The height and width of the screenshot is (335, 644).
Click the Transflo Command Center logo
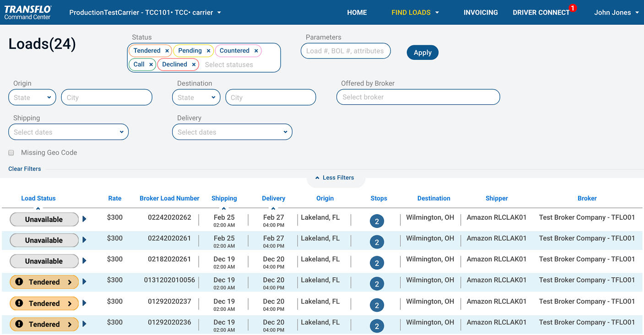(x=28, y=12)
